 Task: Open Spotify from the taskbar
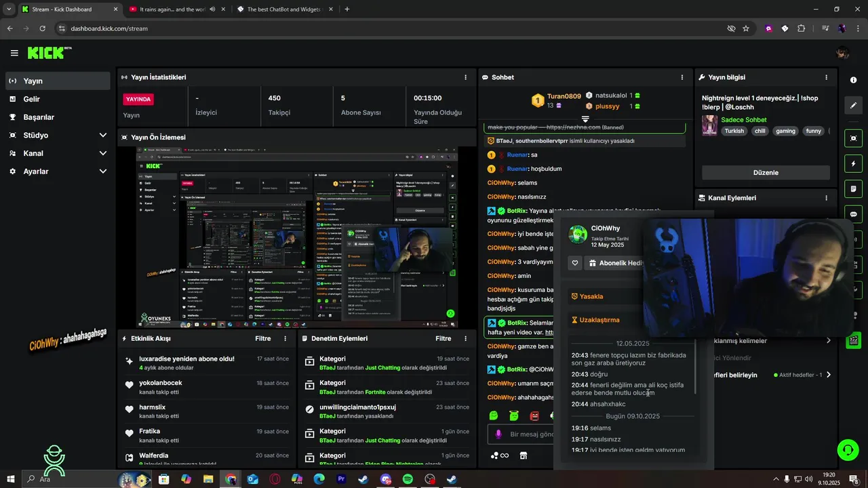(408, 479)
